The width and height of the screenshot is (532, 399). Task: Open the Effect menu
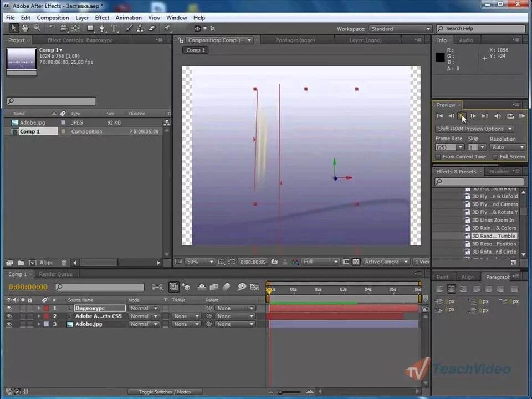point(102,18)
